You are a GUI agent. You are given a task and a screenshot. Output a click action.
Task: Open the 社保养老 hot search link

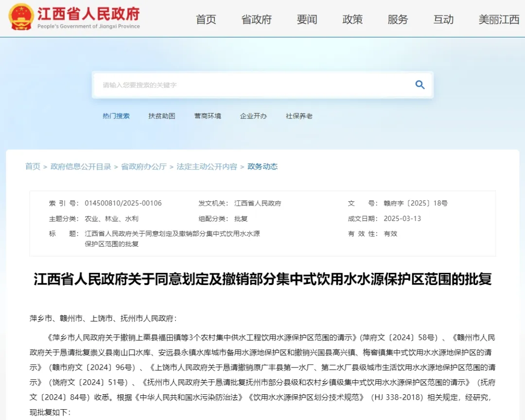click(x=299, y=116)
